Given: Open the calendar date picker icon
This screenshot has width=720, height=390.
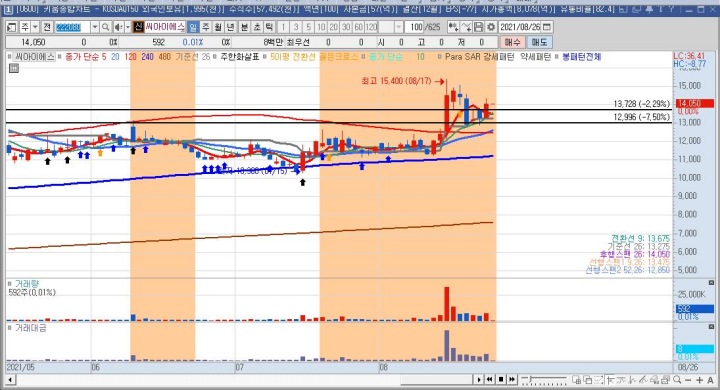Looking at the screenshot, I should pos(547,27).
